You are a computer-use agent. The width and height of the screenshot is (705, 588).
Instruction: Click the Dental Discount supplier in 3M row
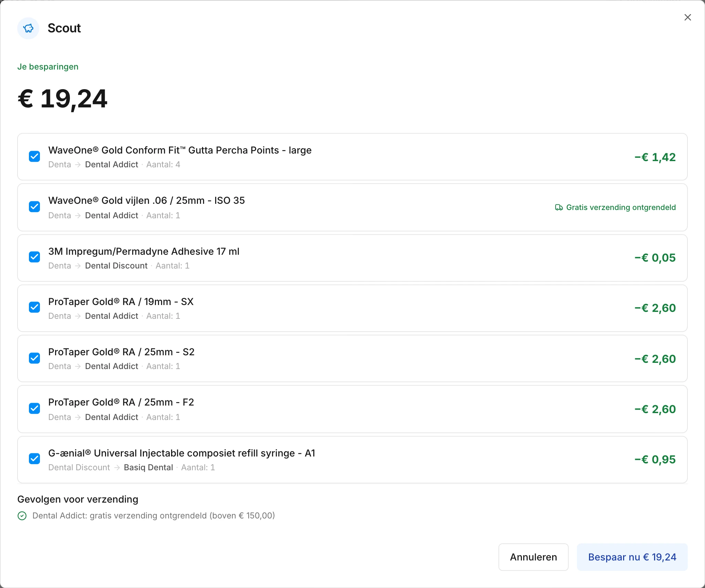(x=116, y=266)
